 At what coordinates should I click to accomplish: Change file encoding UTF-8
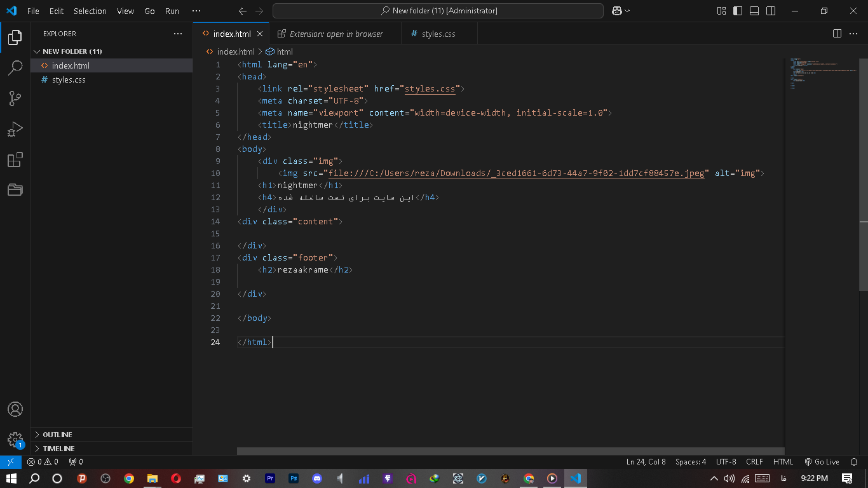pos(726,462)
